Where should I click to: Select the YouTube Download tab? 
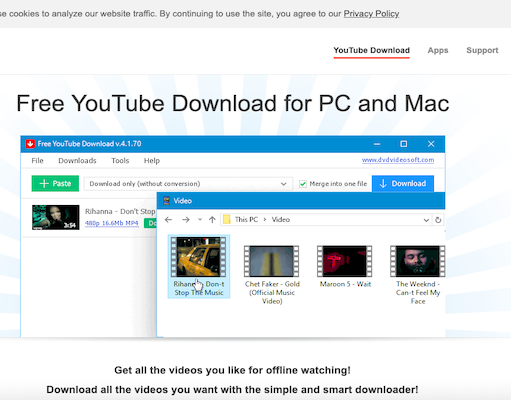pyautogui.click(x=372, y=50)
